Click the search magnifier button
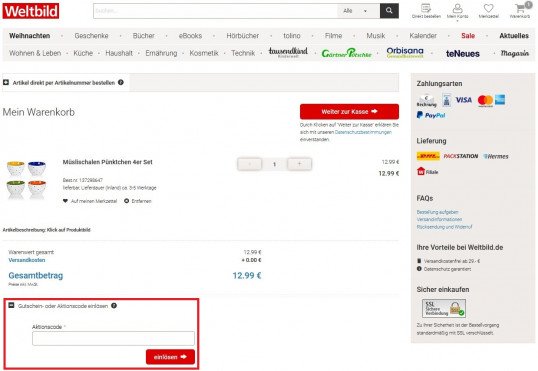 [389, 11]
